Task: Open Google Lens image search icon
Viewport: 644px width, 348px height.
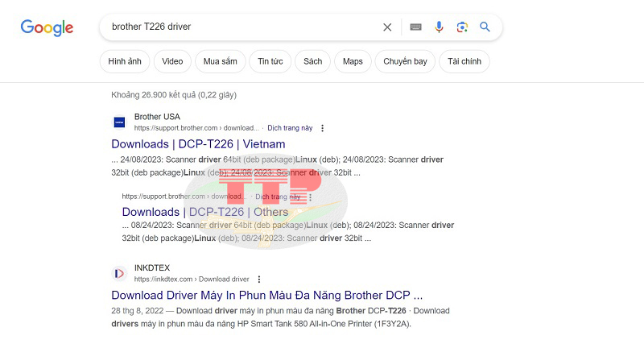Action: click(462, 27)
